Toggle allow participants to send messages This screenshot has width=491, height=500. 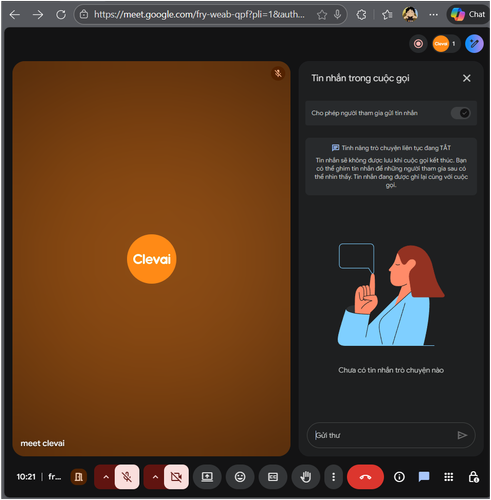(x=460, y=113)
